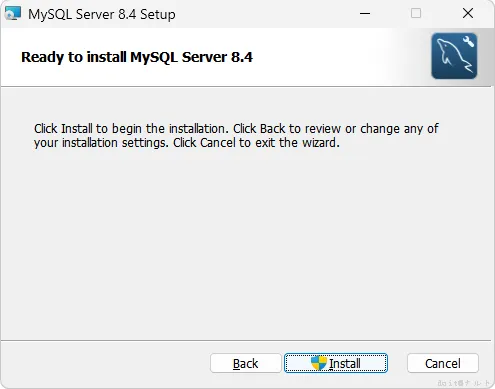Close the MySQL Server 8.4 Setup window
The image size is (495, 389).
[x=468, y=14]
